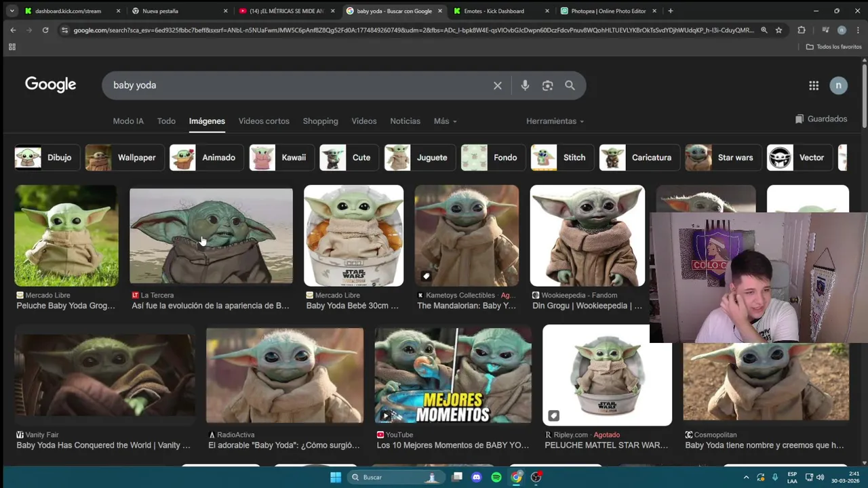Open the tab search dropdown arrow
Image resolution: width=868 pixels, height=488 pixels.
pos(12,11)
